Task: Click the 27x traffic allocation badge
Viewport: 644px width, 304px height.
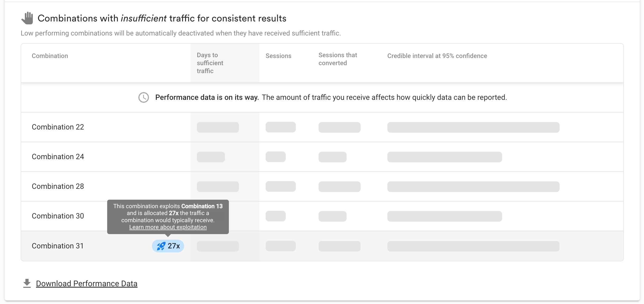Action: click(168, 246)
